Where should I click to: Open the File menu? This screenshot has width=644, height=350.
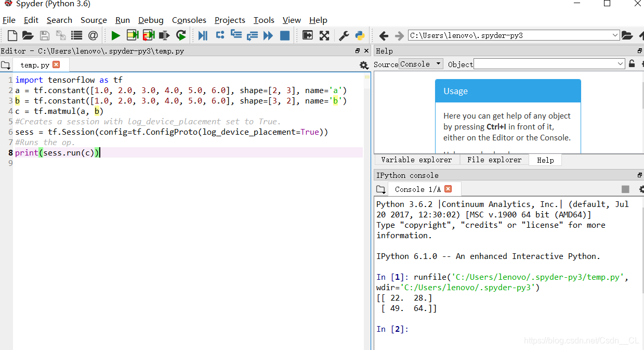click(x=9, y=20)
